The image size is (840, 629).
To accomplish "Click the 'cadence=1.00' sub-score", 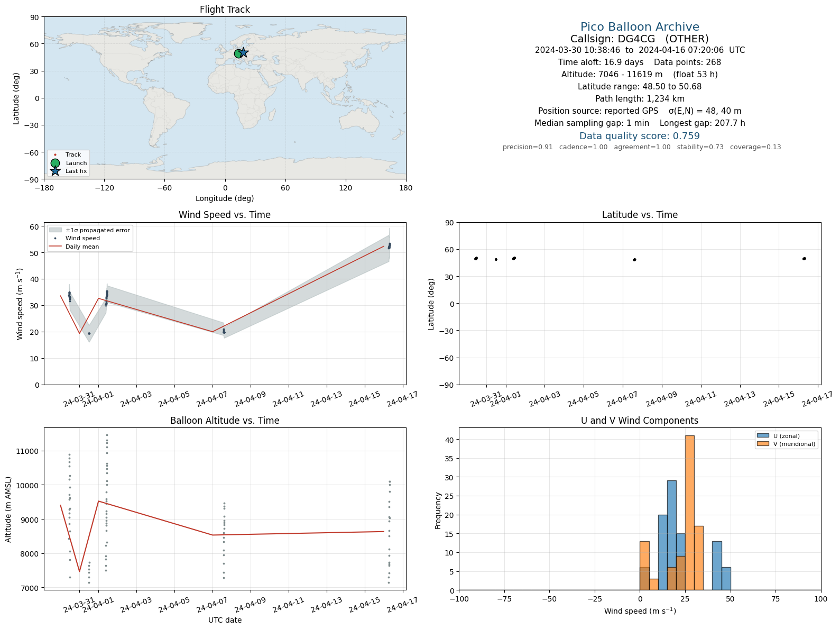I will (584, 147).
